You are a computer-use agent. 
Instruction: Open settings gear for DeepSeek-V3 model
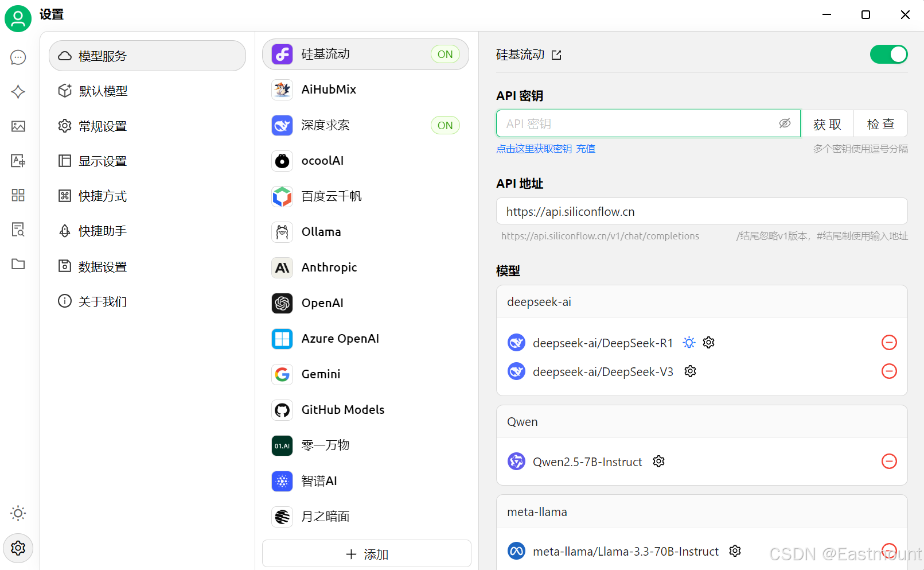point(691,371)
